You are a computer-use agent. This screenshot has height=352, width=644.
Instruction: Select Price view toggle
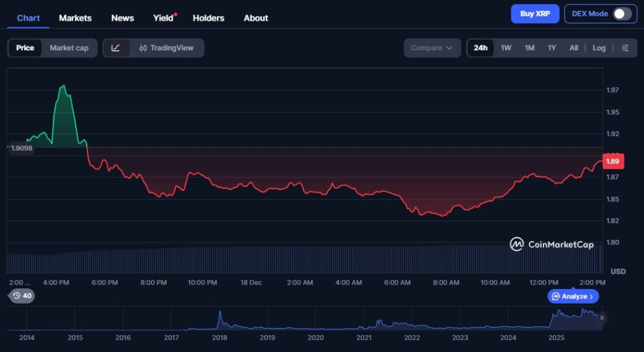(x=25, y=48)
